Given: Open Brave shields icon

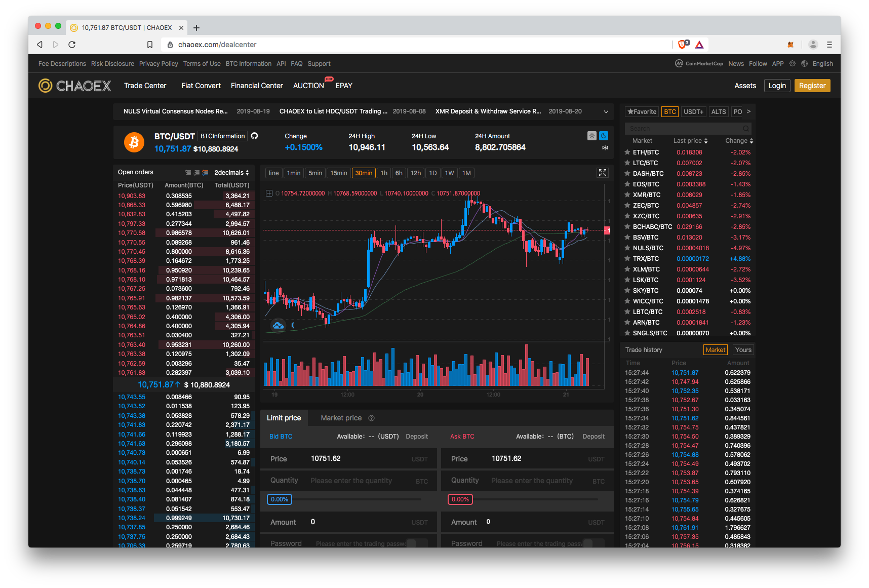Looking at the screenshot, I should tap(683, 45).
